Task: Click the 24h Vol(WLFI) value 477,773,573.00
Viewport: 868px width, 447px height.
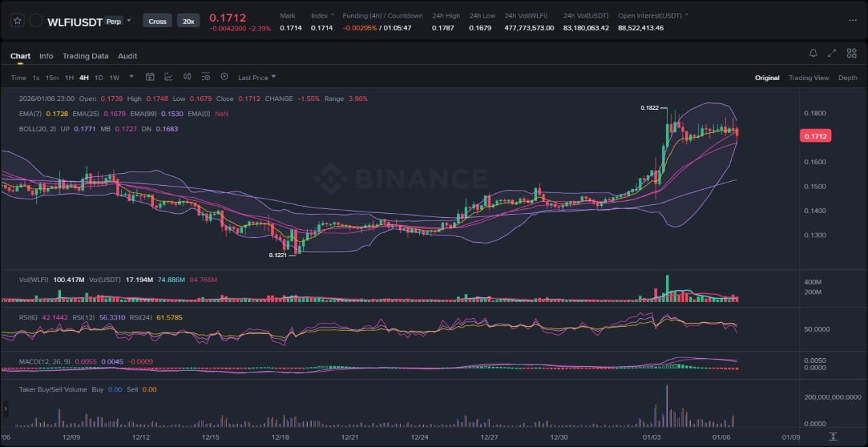Action: coord(529,28)
